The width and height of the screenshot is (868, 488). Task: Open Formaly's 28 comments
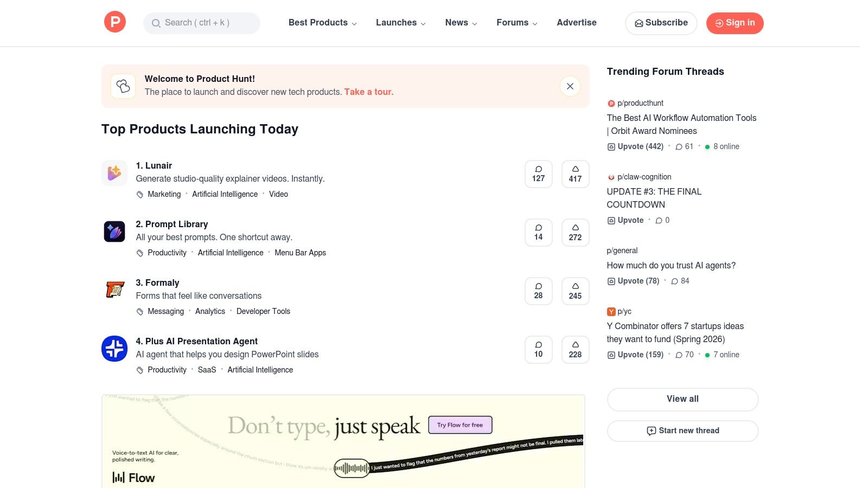[x=539, y=291]
